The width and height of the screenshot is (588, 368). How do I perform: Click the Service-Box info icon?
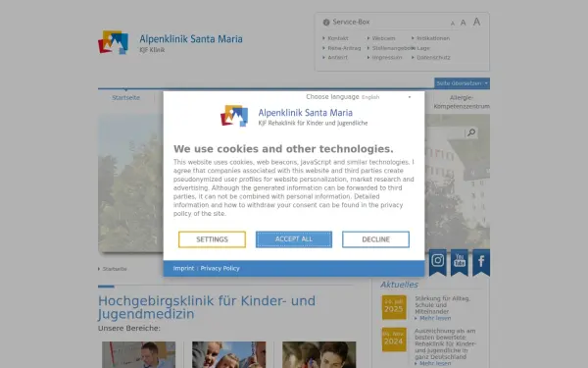click(326, 23)
